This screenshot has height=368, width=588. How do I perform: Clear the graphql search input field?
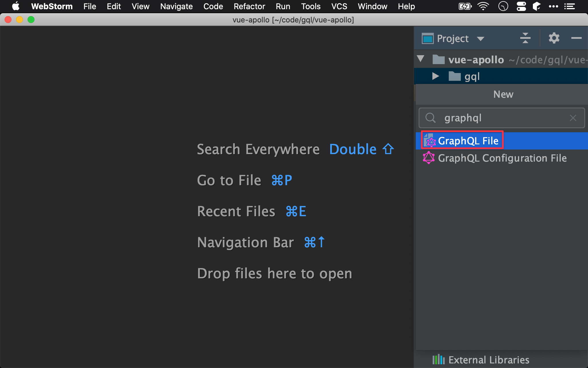573,117
